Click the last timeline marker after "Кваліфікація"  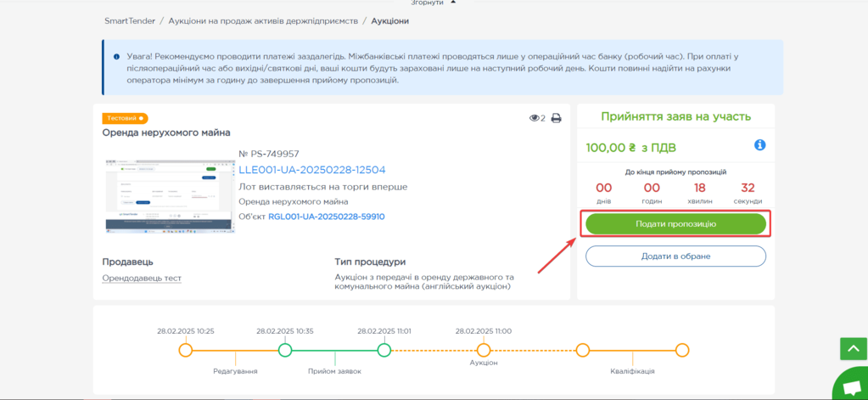tap(681, 350)
